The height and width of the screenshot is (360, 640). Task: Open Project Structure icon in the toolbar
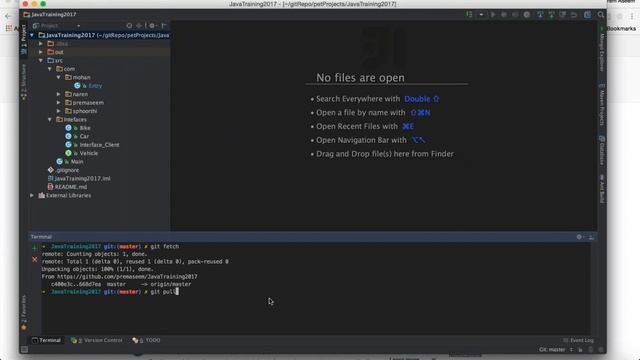(x=587, y=15)
